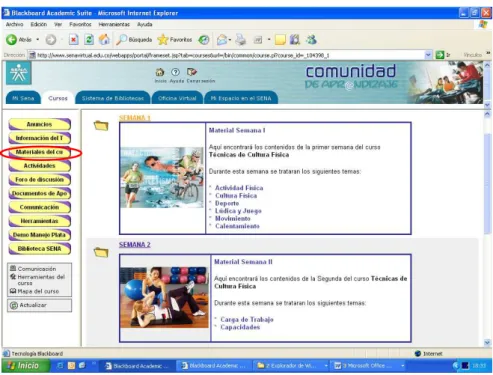Click the Actualizar refresh icon in sidebar

coord(14,305)
